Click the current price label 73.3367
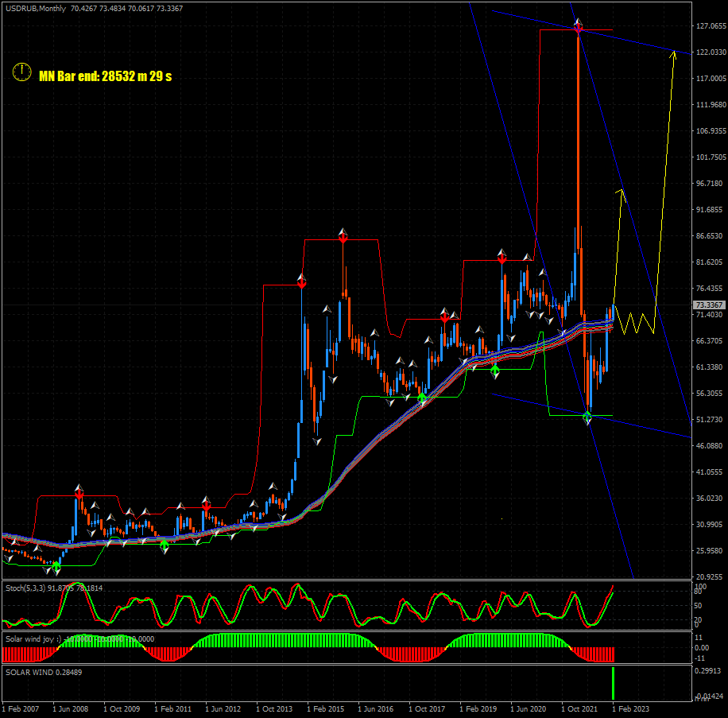Viewport: 728px width, 718px height. coord(709,305)
